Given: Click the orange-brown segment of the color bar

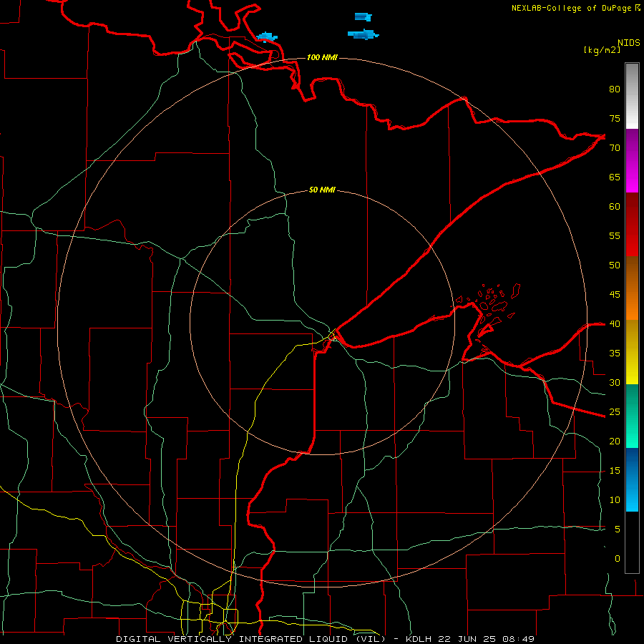Looking at the screenshot, I should coord(632,288).
